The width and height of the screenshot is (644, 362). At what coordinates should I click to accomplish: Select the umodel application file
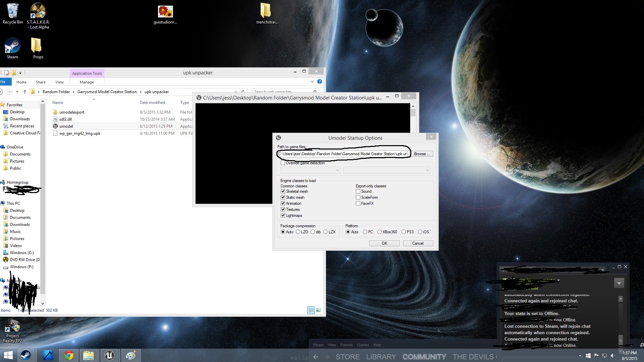pyautogui.click(x=66, y=126)
